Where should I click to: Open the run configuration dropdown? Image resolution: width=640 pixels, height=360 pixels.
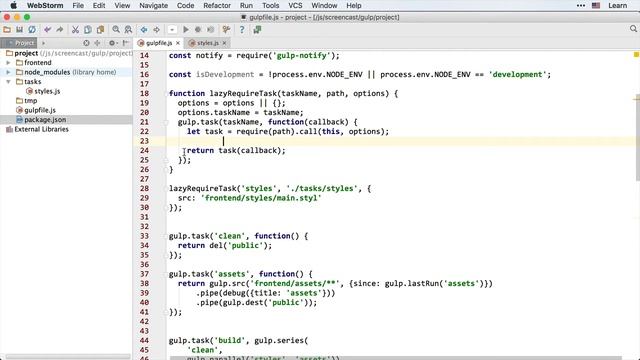tap(172, 29)
